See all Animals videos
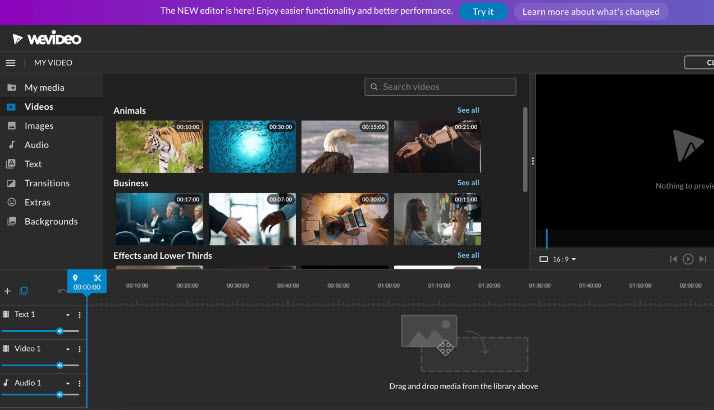This screenshot has height=410, width=714. [468, 110]
